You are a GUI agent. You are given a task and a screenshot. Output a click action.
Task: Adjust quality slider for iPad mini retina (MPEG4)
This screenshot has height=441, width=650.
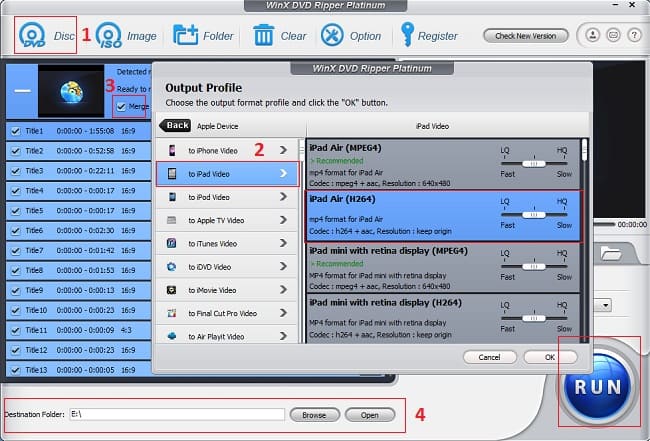(534, 267)
